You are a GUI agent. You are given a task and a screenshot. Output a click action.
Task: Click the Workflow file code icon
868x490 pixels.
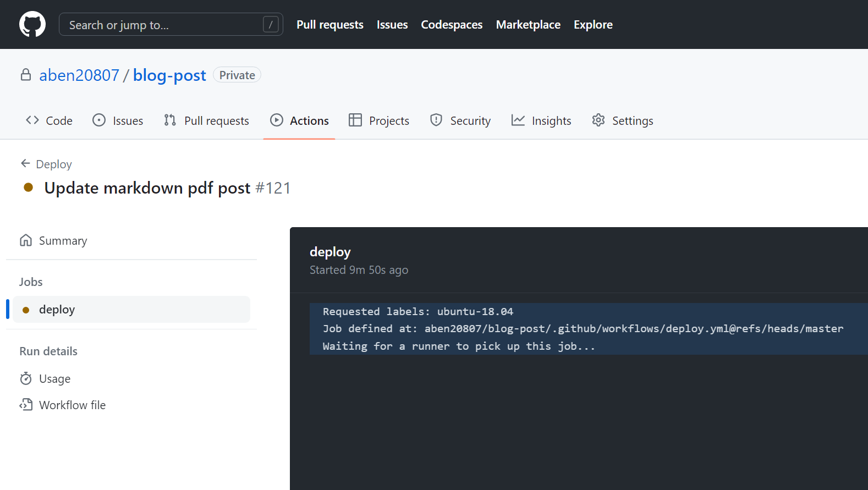tap(26, 405)
